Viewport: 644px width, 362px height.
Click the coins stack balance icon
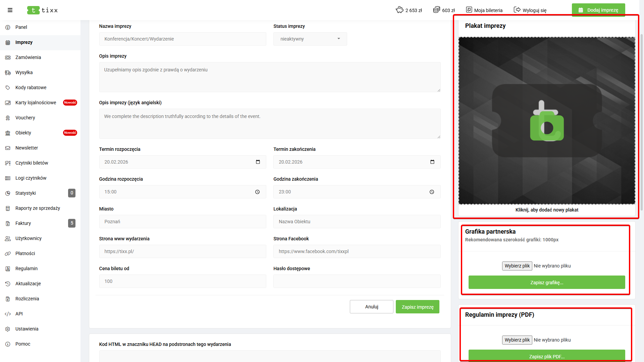[436, 10]
